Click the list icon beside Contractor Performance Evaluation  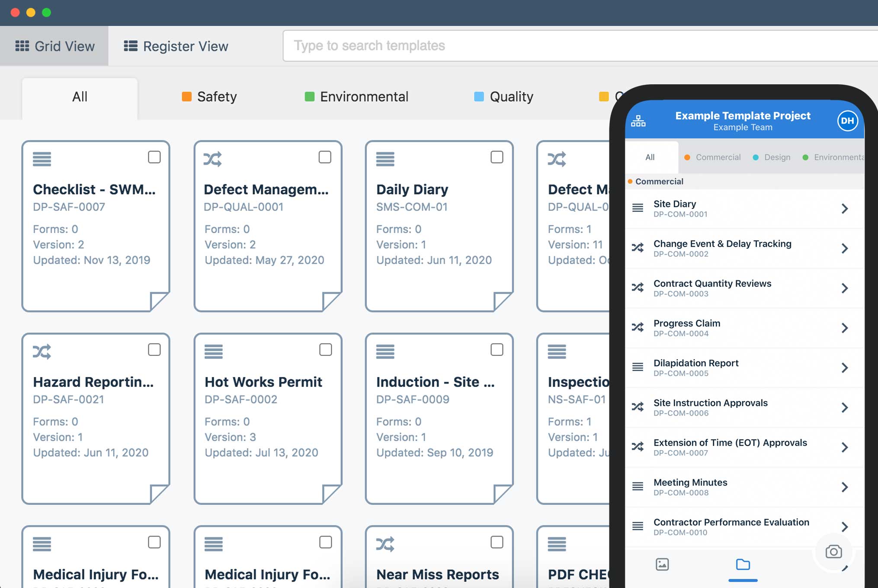(x=638, y=526)
